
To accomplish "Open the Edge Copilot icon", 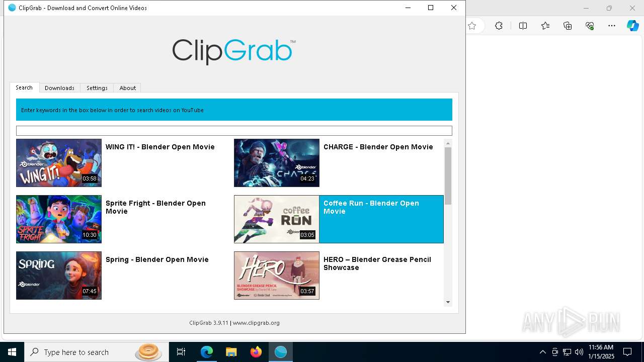I will tap(632, 26).
